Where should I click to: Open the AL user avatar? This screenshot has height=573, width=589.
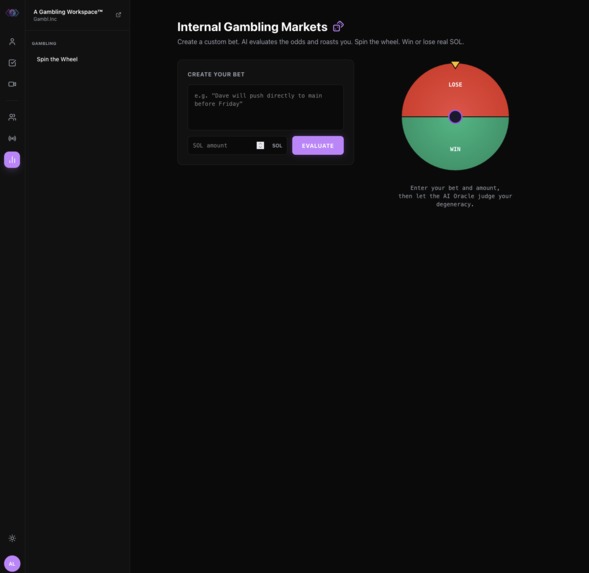click(12, 563)
